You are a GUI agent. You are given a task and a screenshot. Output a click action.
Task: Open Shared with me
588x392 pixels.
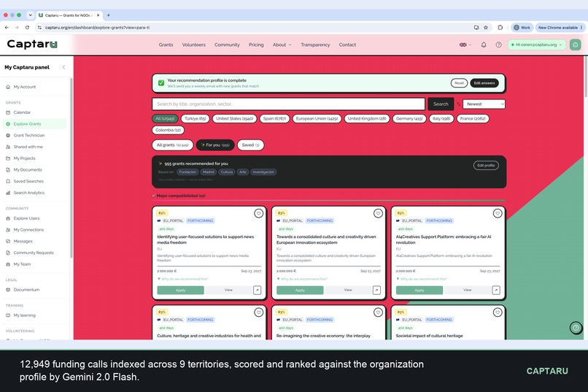[x=34, y=147]
